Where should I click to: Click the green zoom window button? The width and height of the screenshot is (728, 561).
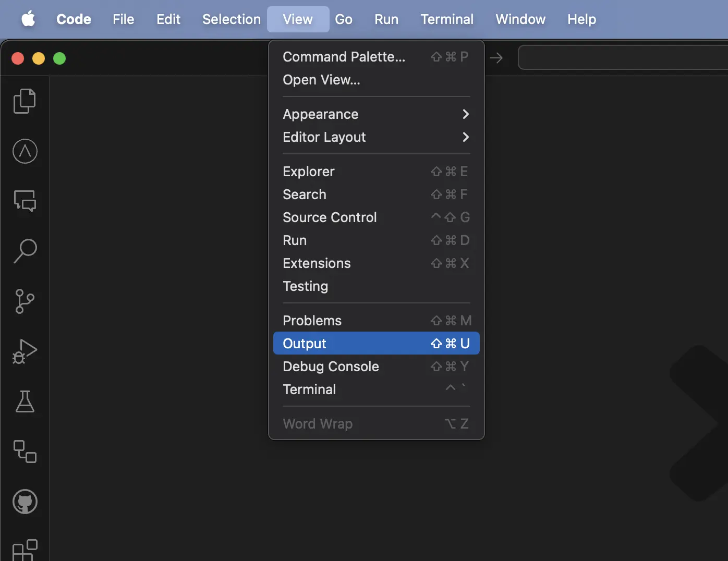59,58
